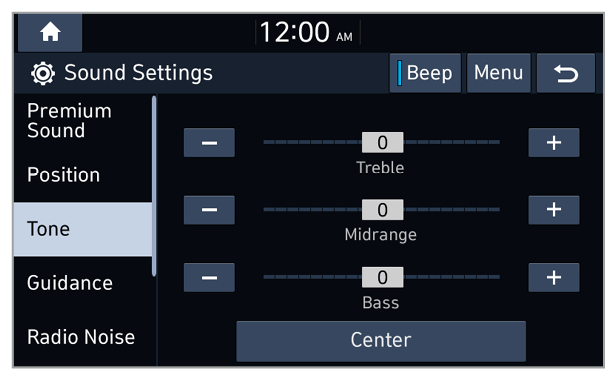Toggle the Beep option
615x378 pixels.
point(425,73)
